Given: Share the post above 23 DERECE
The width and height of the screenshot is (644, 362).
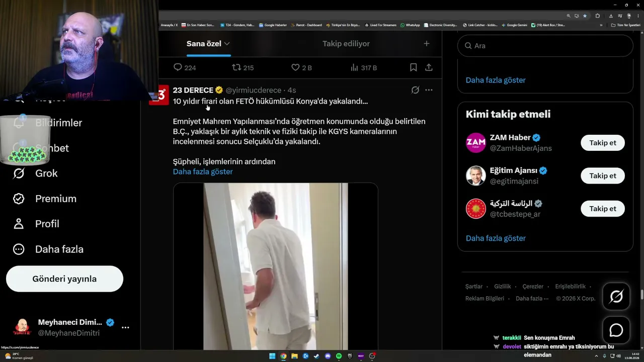Looking at the screenshot, I should click(x=429, y=67).
